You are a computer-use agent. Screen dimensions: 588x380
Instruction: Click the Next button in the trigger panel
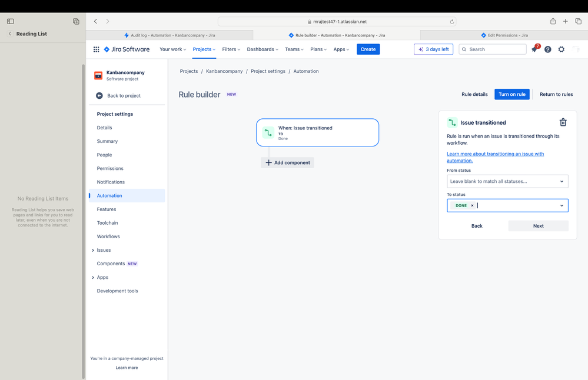tap(538, 226)
